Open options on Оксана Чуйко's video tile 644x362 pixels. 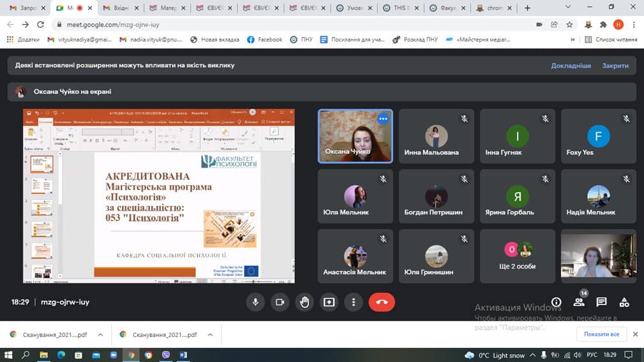(x=383, y=119)
